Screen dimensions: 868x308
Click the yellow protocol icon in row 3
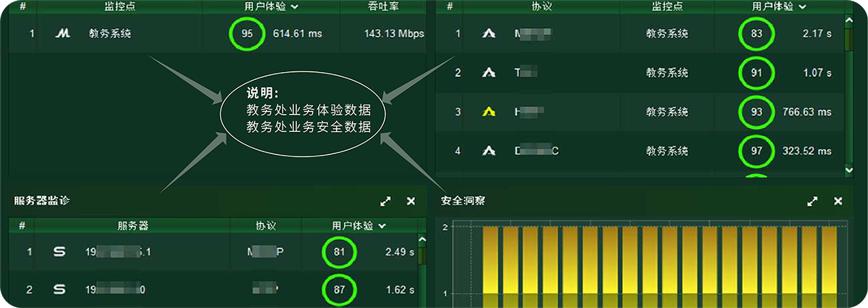(489, 112)
